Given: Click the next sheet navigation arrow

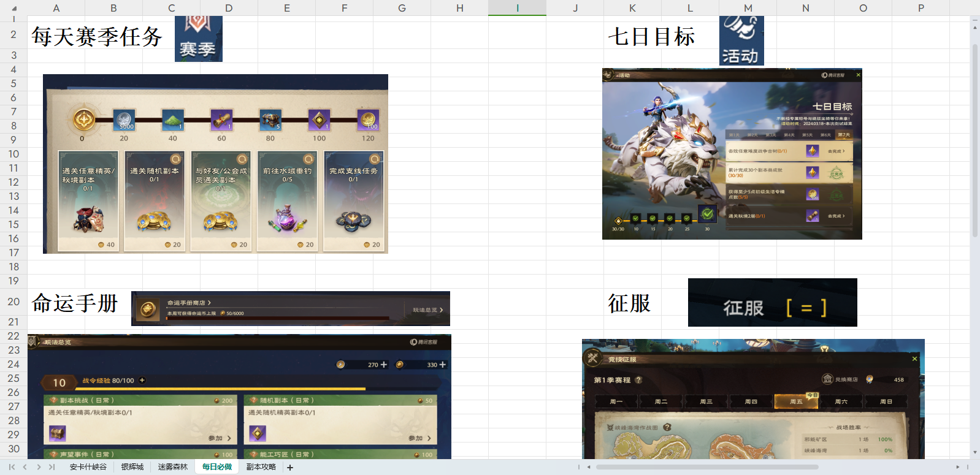Looking at the screenshot, I should [39, 467].
